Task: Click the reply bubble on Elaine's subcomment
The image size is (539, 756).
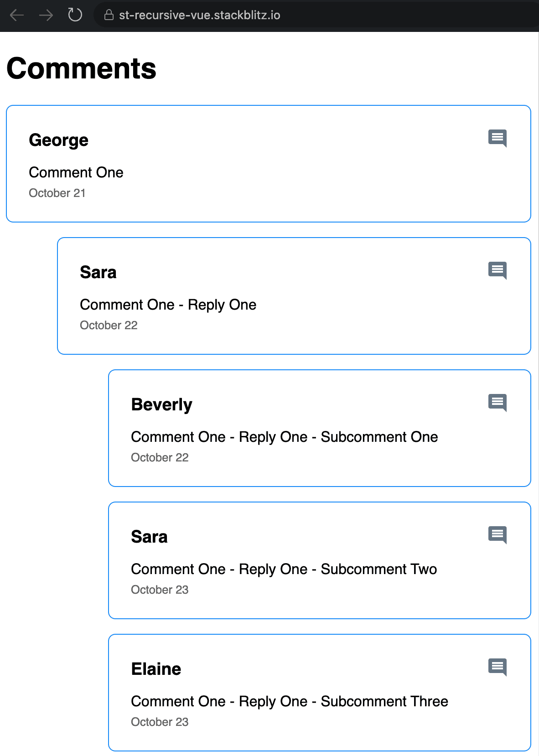Action: pos(498,667)
